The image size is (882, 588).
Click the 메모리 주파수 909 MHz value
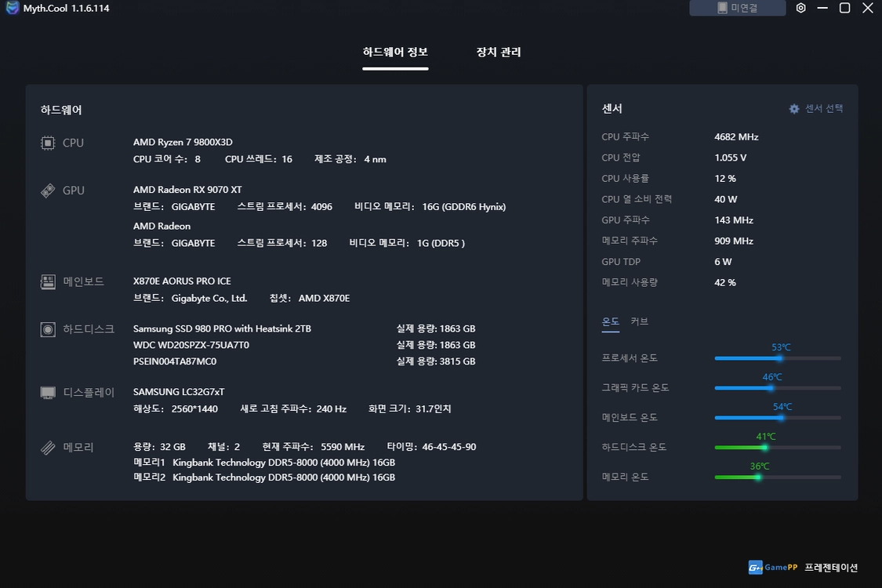[734, 241]
